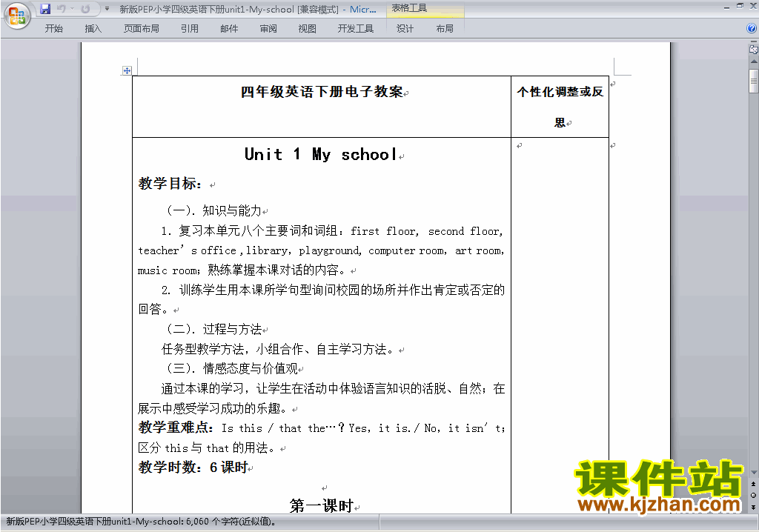The width and height of the screenshot is (759, 532).
Task: Undo the last action
Action: click(61, 9)
